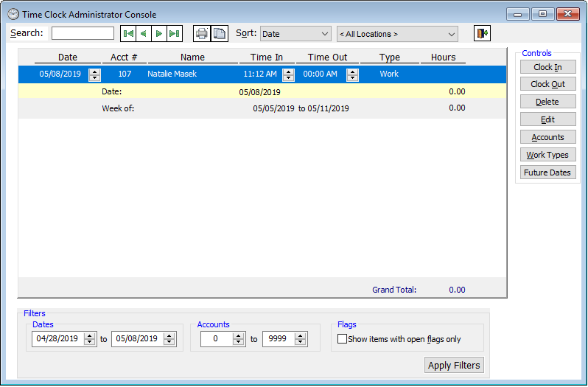This screenshot has width=588, height=387.
Task: Click the Hours column header
Action: click(443, 57)
